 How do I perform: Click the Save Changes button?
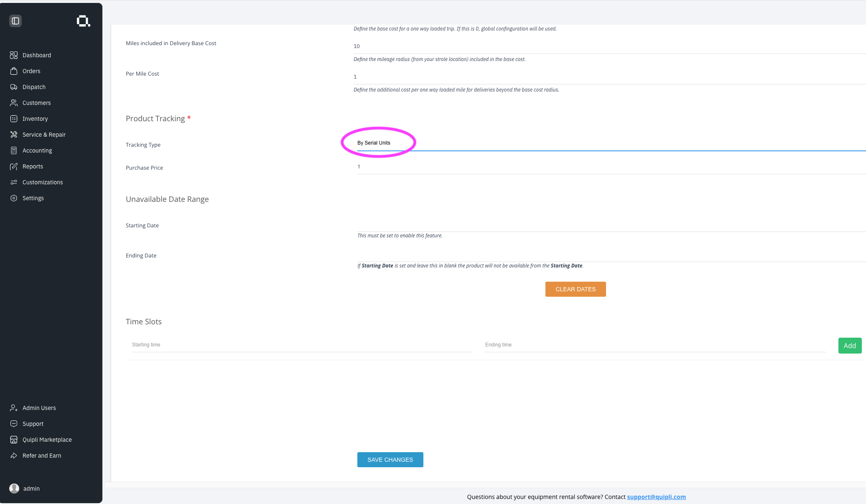tap(390, 460)
